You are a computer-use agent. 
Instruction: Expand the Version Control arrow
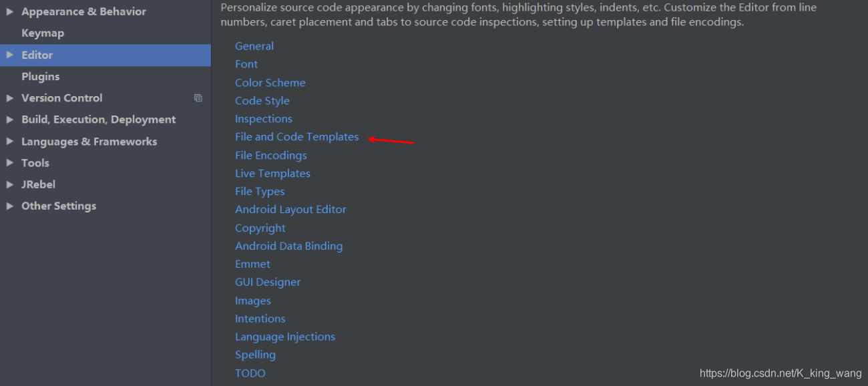9,98
